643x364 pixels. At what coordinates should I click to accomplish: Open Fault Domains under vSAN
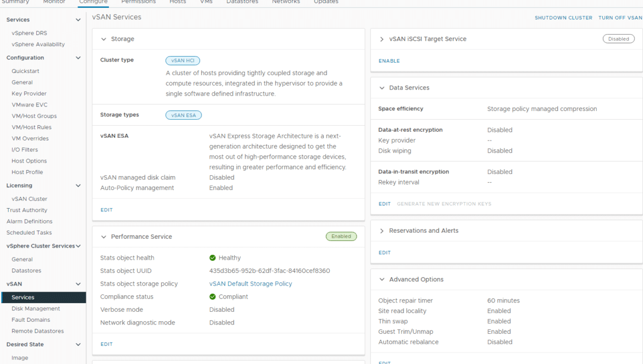tap(31, 320)
